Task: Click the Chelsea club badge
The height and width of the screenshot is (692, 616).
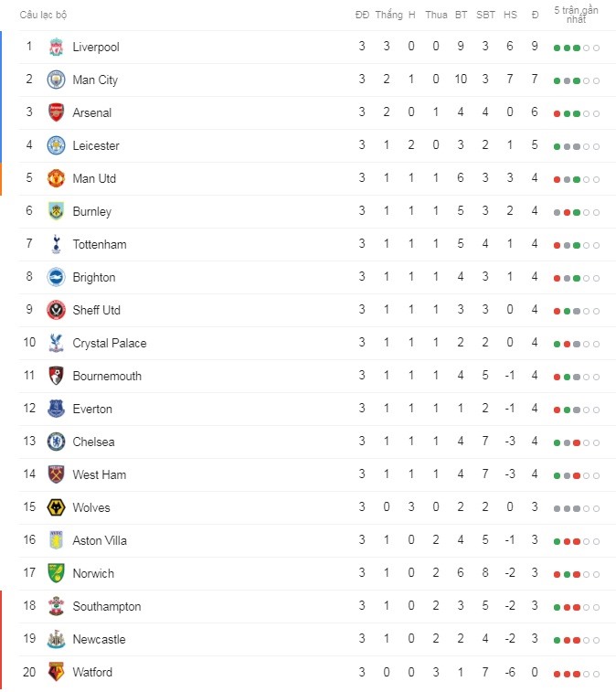Action: [56, 442]
